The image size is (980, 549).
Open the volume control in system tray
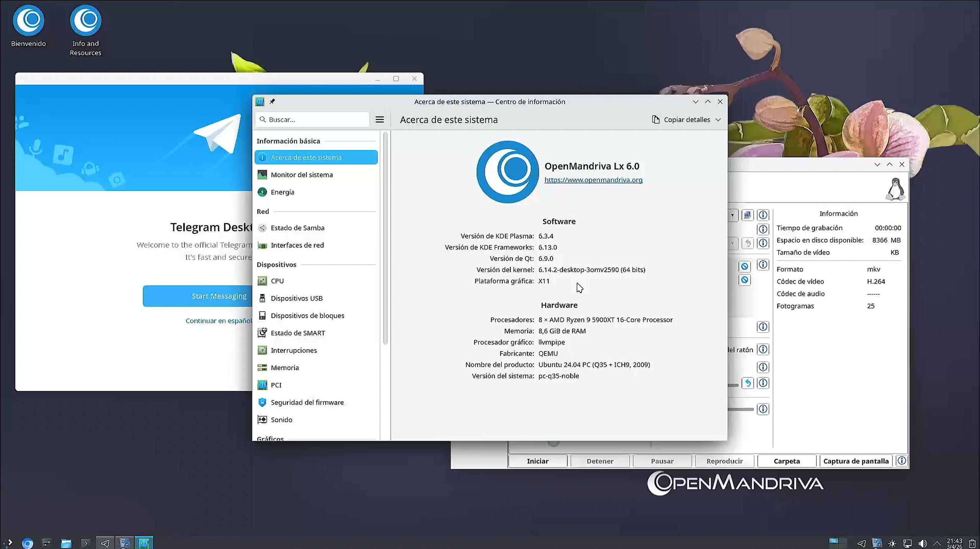click(923, 543)
